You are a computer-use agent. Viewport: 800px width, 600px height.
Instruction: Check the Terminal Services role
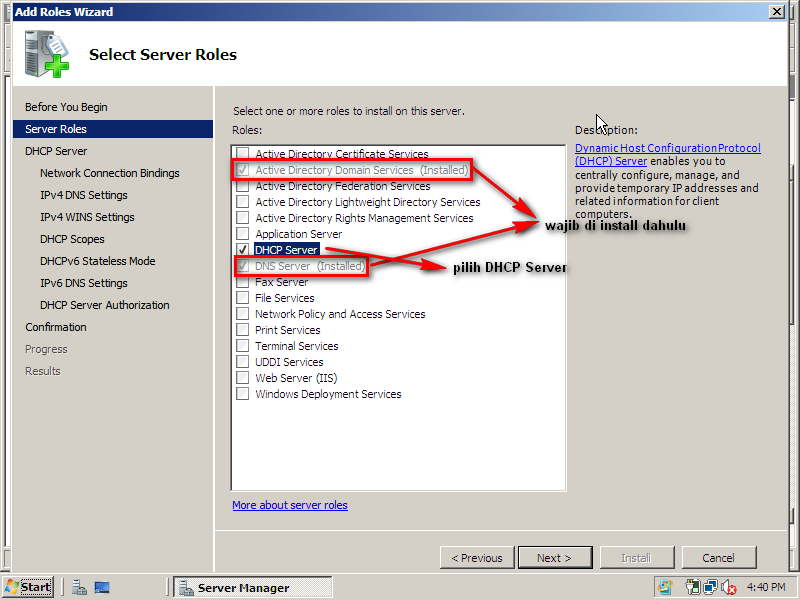tap(242, 346)
